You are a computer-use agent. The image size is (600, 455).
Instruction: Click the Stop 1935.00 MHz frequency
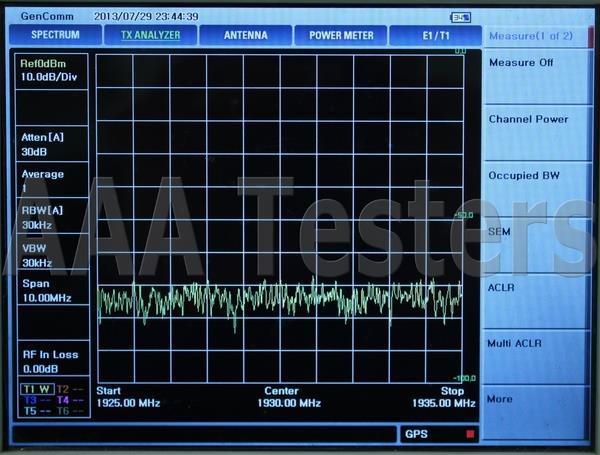(x=443, y=397)
